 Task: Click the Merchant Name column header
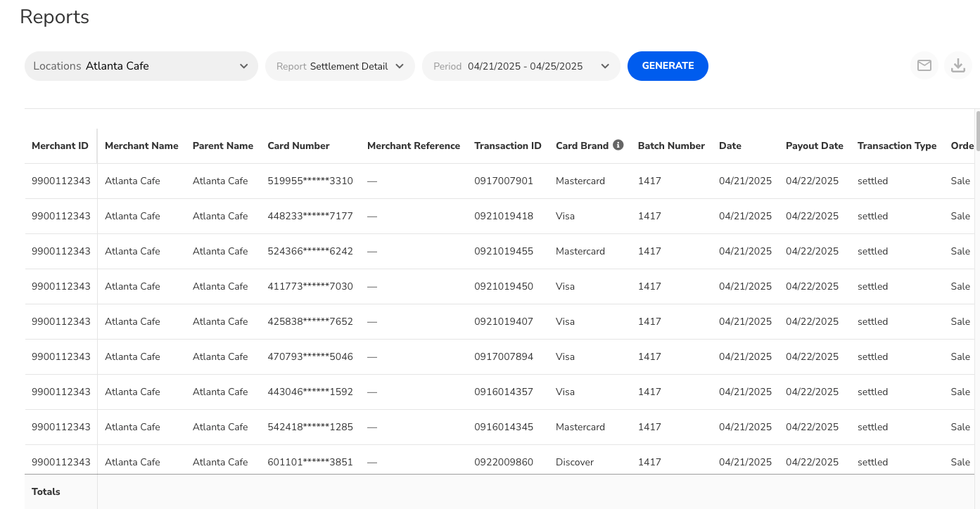141,146
